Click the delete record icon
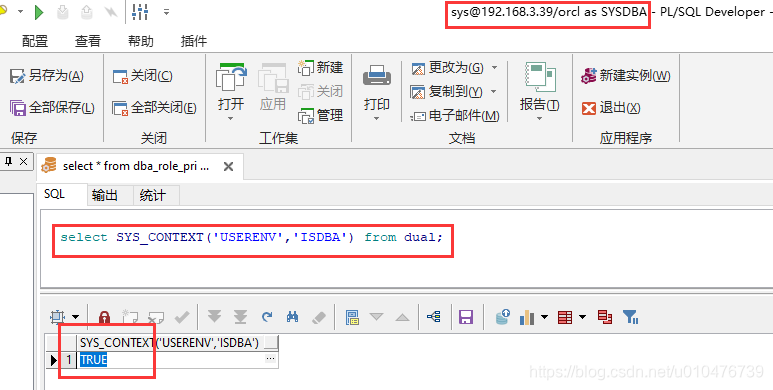This screenshot has width=773, height=390. tap(156, 317)
